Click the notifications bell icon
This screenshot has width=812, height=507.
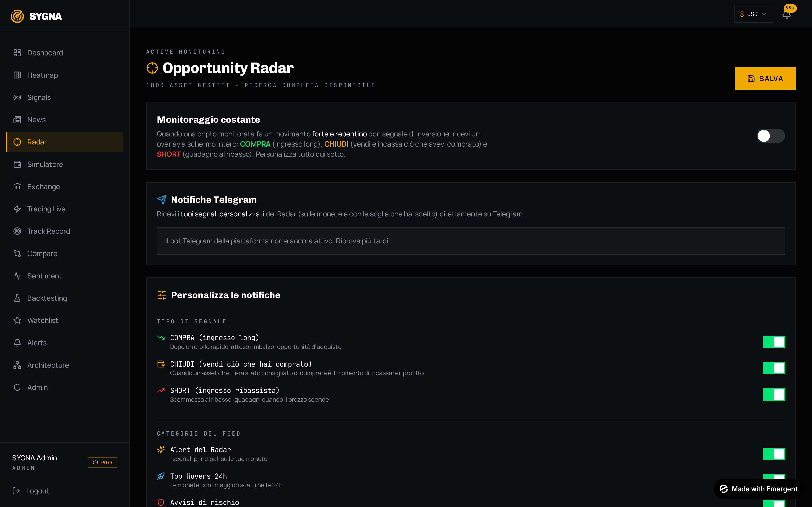(786, 14)
